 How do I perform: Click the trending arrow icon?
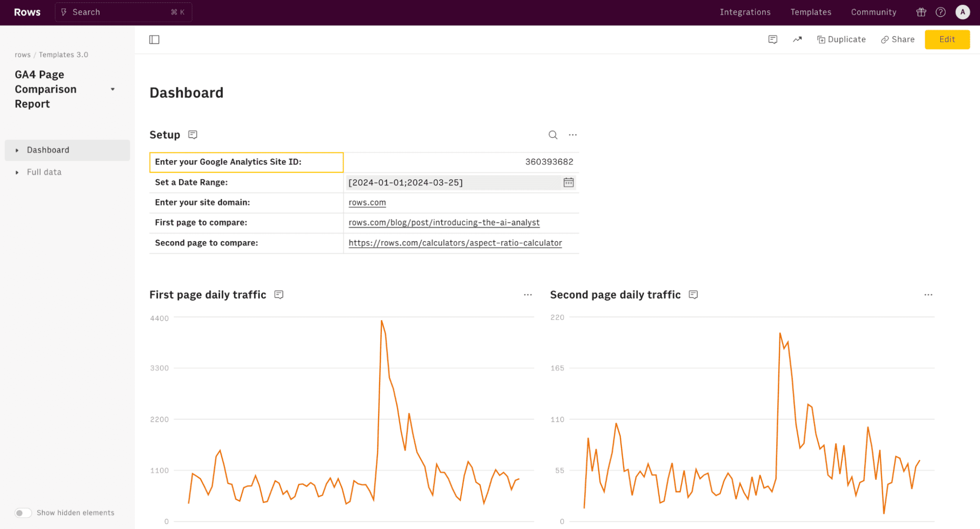click(797, 40)
